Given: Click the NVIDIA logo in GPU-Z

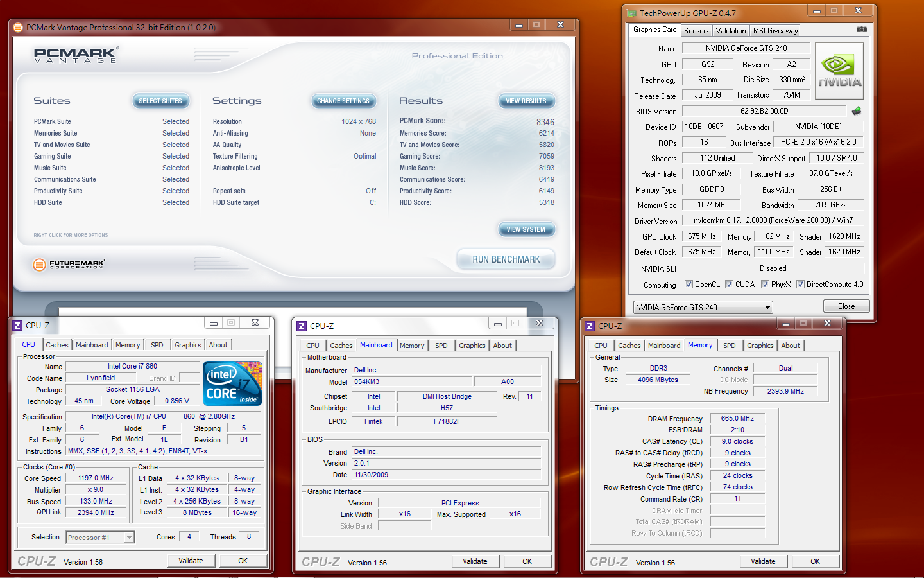Looking at the screenshot, I should pyautogui.click(x=839, y=71).
